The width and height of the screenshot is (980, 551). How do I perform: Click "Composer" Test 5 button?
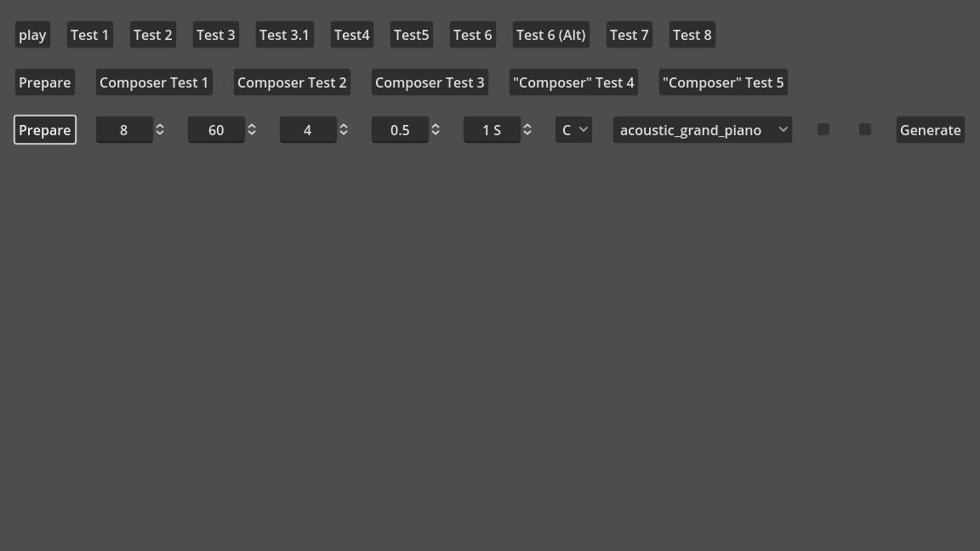[723, 82]
